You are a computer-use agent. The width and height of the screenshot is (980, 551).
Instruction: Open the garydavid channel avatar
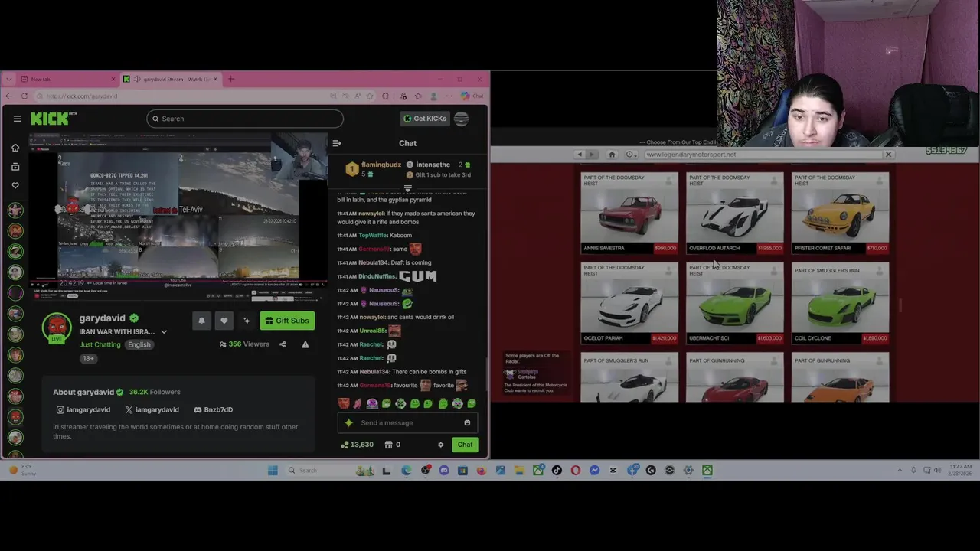point(57,327)
